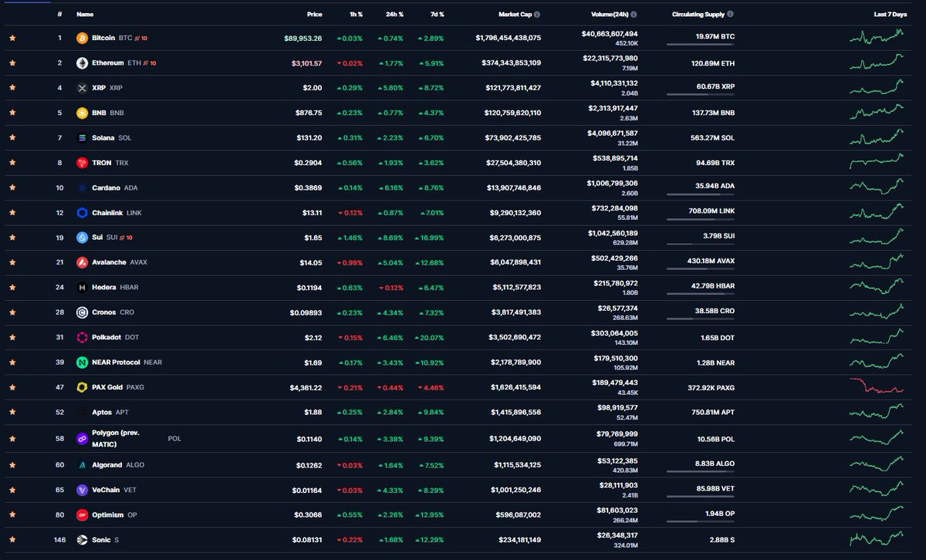Click XRP's circulating supply progress bar
This screenshot has height=560, width=926.
click(701, 95)
